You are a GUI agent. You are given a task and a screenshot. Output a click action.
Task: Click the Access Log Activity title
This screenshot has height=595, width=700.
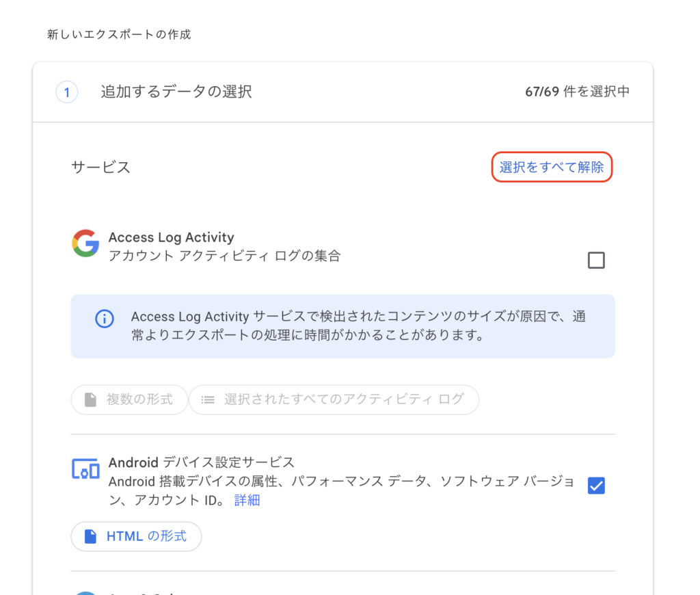[x=172, y=237]
